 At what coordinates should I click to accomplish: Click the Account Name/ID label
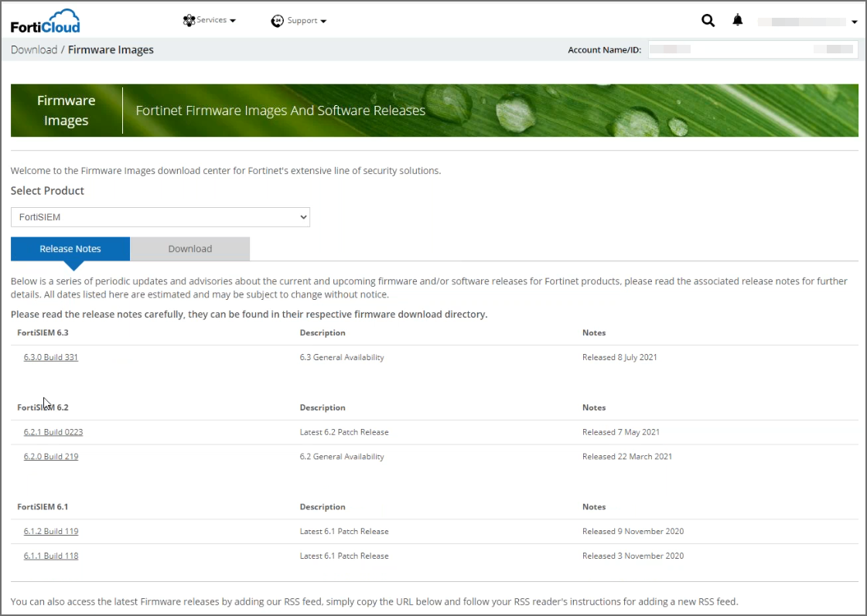pyautogui.click(x=604, y=49)
